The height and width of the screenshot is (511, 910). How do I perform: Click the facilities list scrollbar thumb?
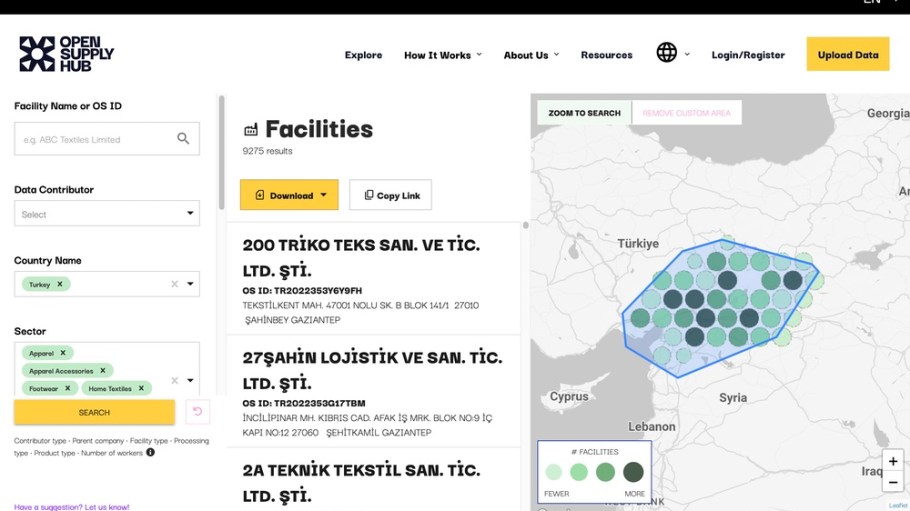(x=525, y=225)
